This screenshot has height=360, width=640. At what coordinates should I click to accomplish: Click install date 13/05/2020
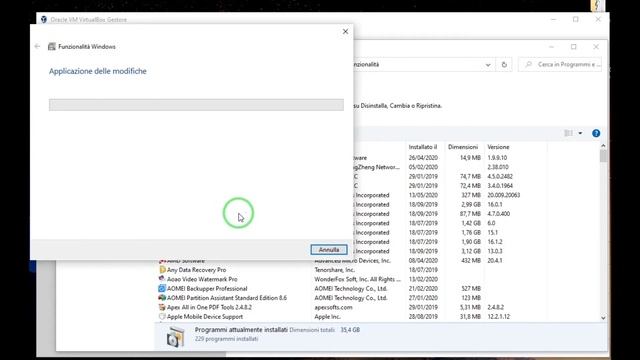(423, 195)
